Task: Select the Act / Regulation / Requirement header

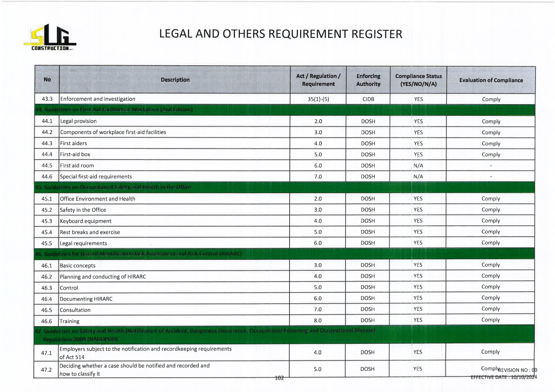Action: (318, 80)
